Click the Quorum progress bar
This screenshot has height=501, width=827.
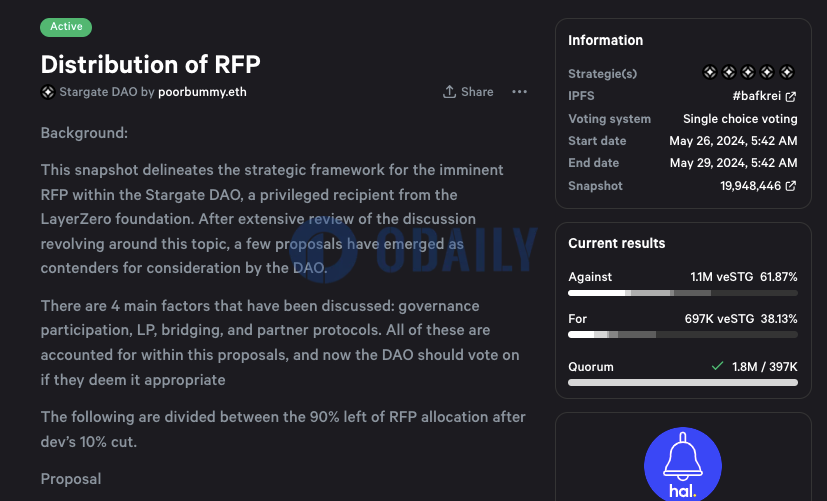point(683,382)
